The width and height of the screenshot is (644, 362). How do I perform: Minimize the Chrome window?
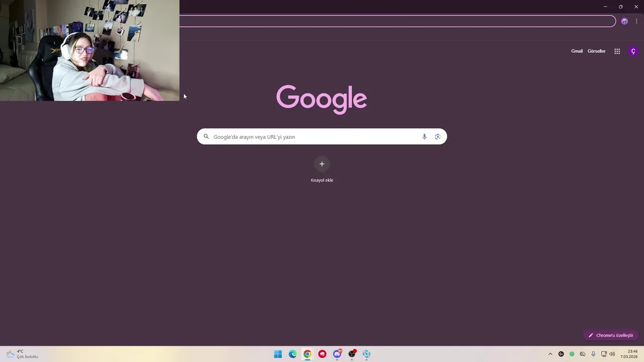[605, 7]
